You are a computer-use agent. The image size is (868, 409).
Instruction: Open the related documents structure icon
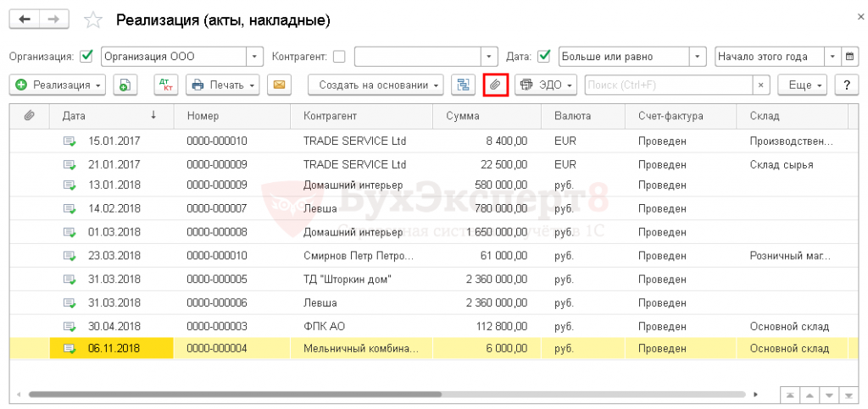[x=463, y=85]
